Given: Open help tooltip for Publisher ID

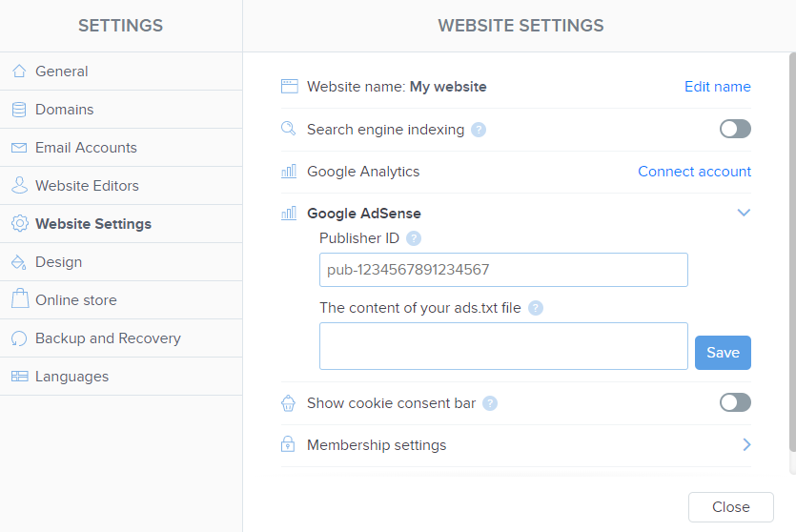Looking at the screenshot, I should (x=414, y=238).
